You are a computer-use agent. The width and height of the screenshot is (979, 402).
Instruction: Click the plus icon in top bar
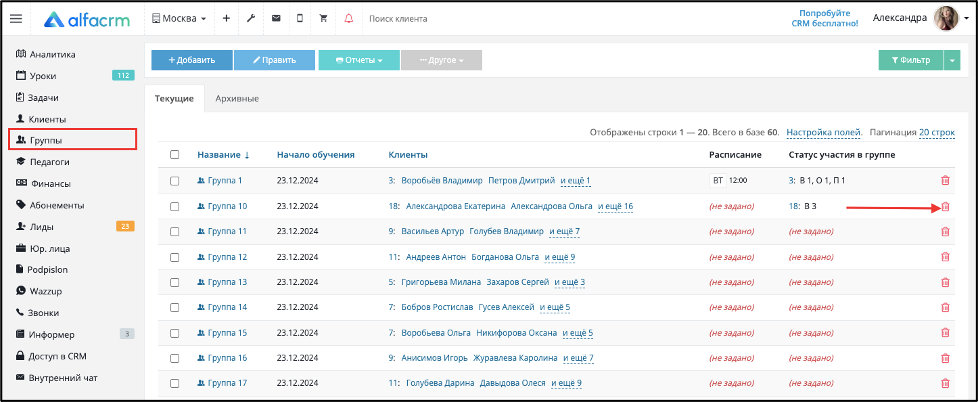[x=226, y=19]
